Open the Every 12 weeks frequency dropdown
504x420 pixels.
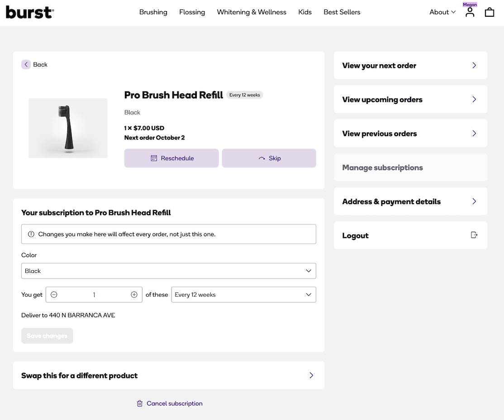point(243,295)
